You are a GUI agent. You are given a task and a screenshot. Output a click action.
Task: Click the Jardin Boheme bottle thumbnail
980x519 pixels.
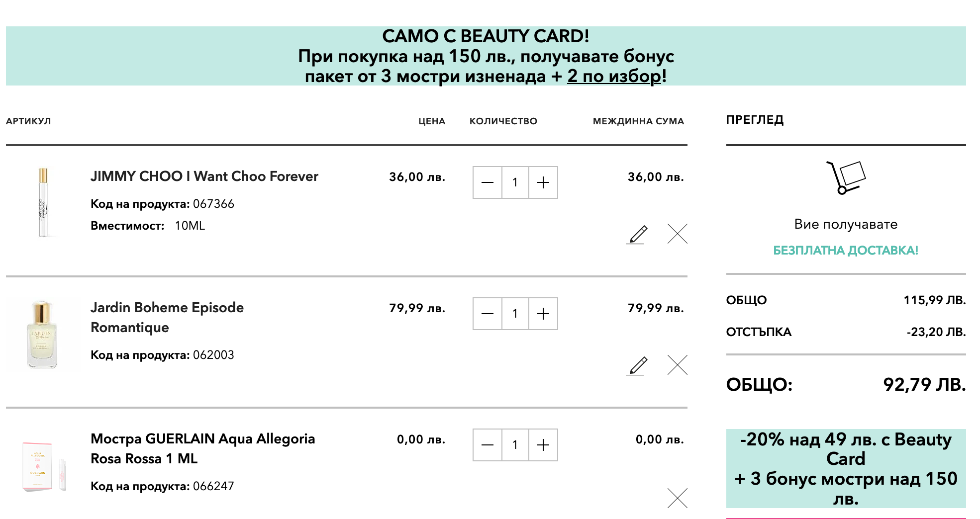(42, 334)
